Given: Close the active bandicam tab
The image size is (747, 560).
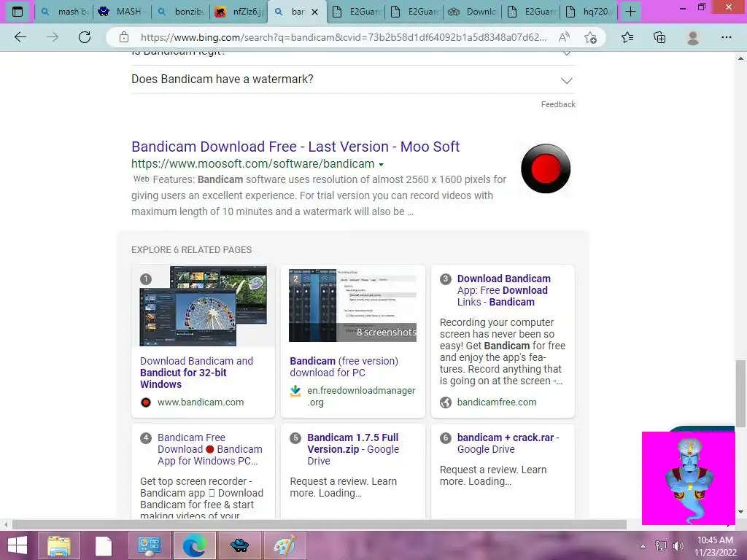Looking at the screenshot, I should (315, 12).
